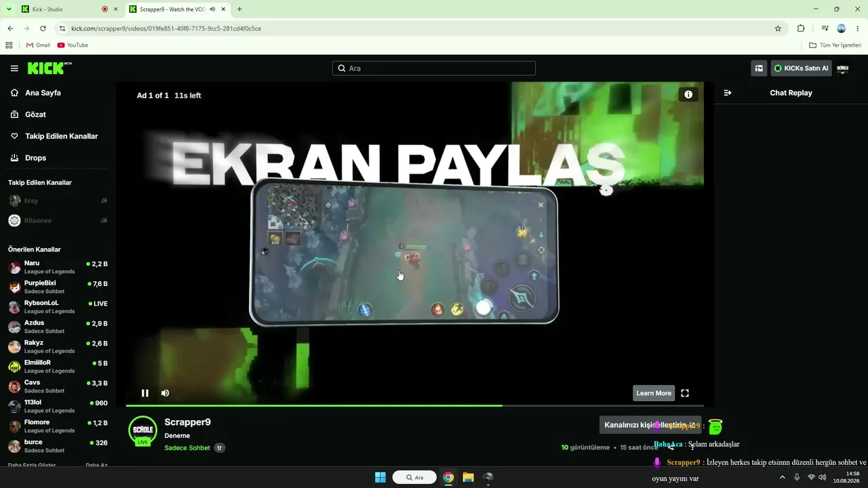Click Eray's offline channel avatar
The height and width of the screenshot is (488, 868).
tap(14, 201)
